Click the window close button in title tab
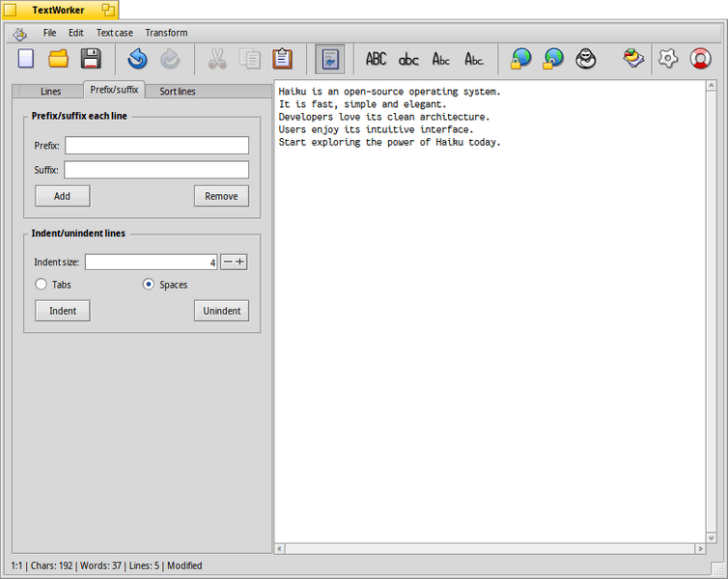Viewport: 728px width, 579px height. tap(10, 10)
